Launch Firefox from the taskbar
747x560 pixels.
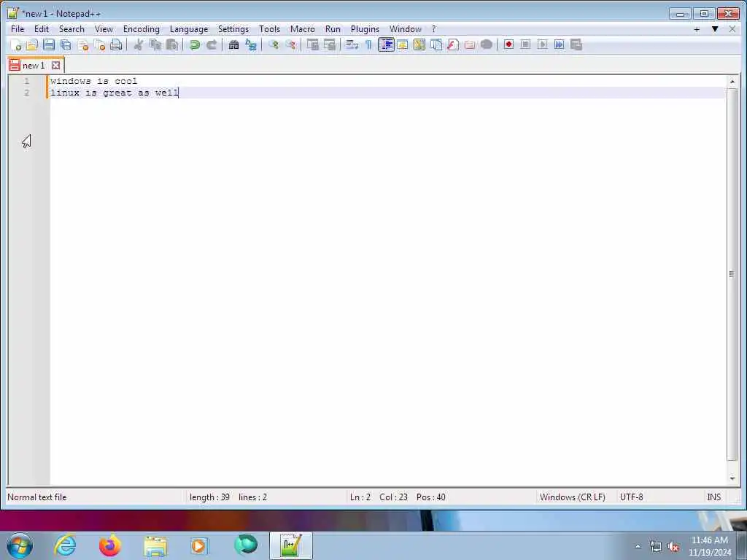[x=110, y=545]
